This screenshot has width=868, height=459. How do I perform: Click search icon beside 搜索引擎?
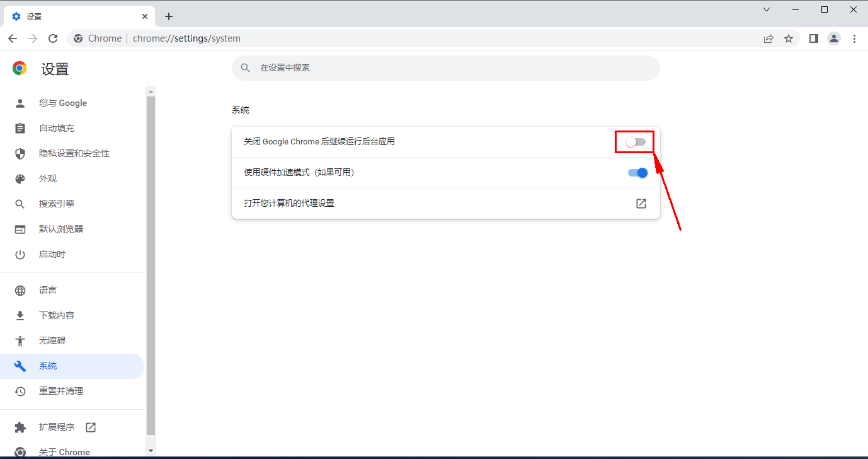pyautogui.click(x=20, y=204)
